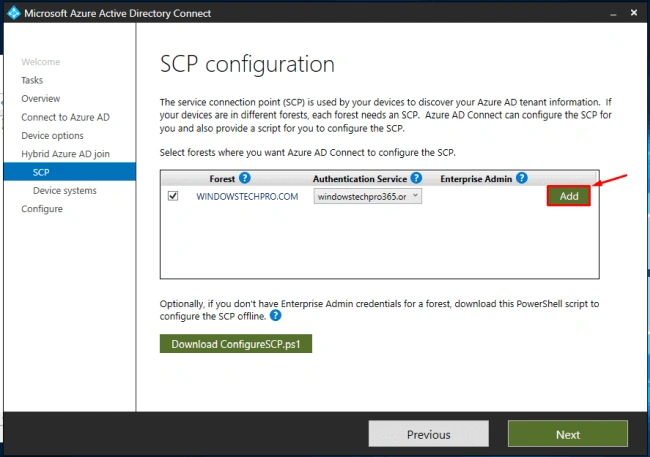Click the SCP configuration heading
This screenshot has height=457, width=650.
(247, 64)
